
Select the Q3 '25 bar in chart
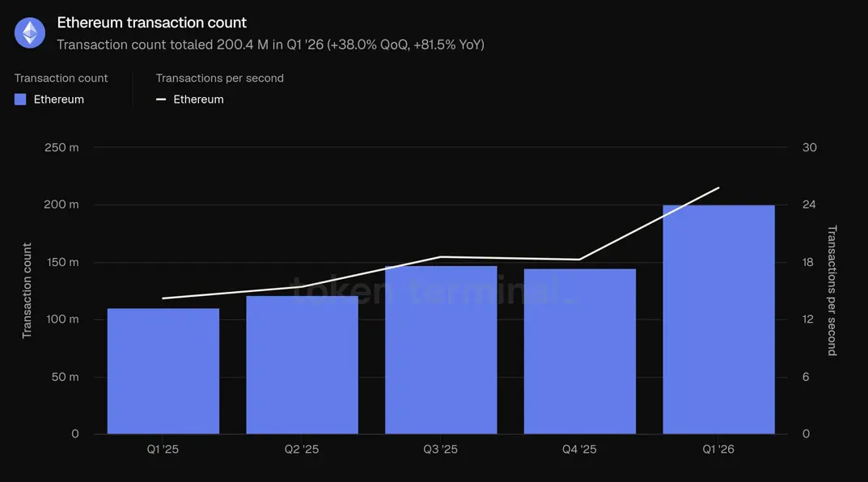click(441, 350)
